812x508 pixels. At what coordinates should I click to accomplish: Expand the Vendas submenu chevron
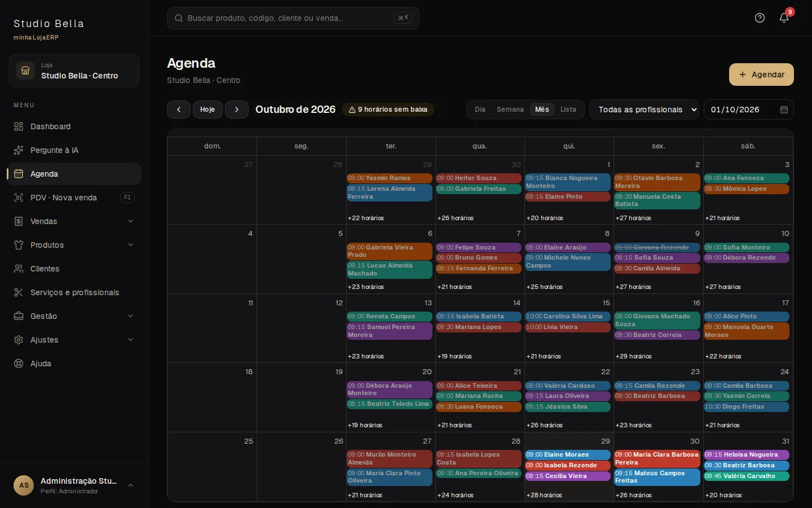[131, 221]
